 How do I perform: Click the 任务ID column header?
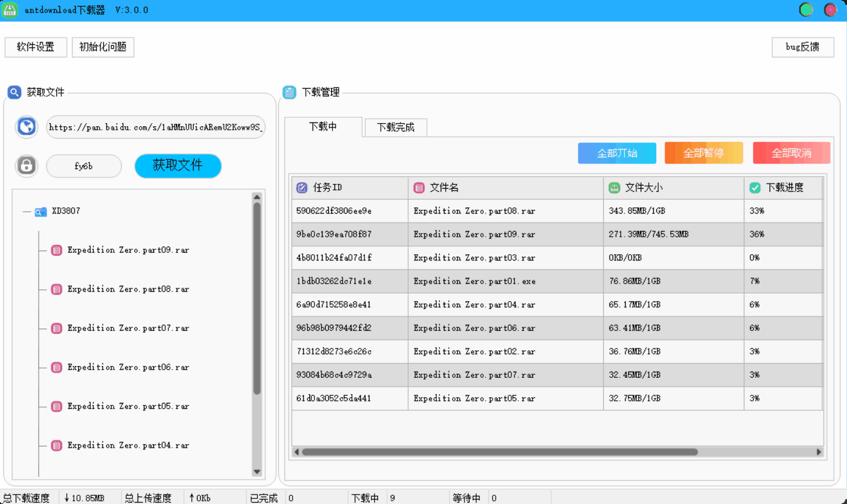pyautogui.click(x=350, y=187)
